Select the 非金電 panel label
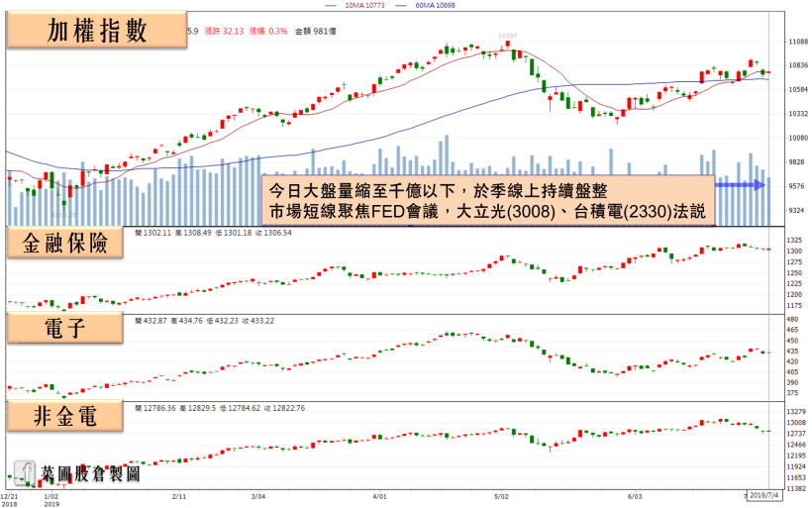Viewport: 812px width, 508px height. (x=65, y=416)
